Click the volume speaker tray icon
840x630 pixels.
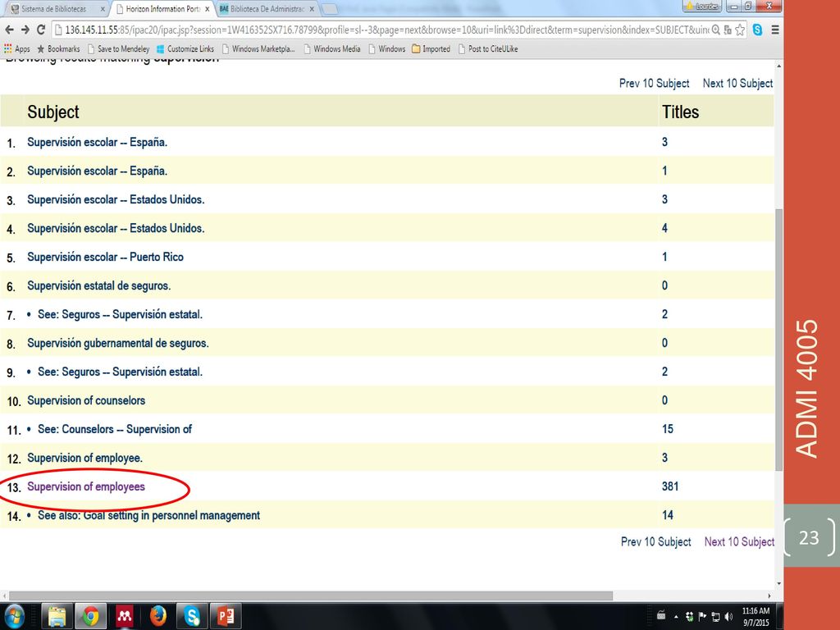tap(728, 617)
